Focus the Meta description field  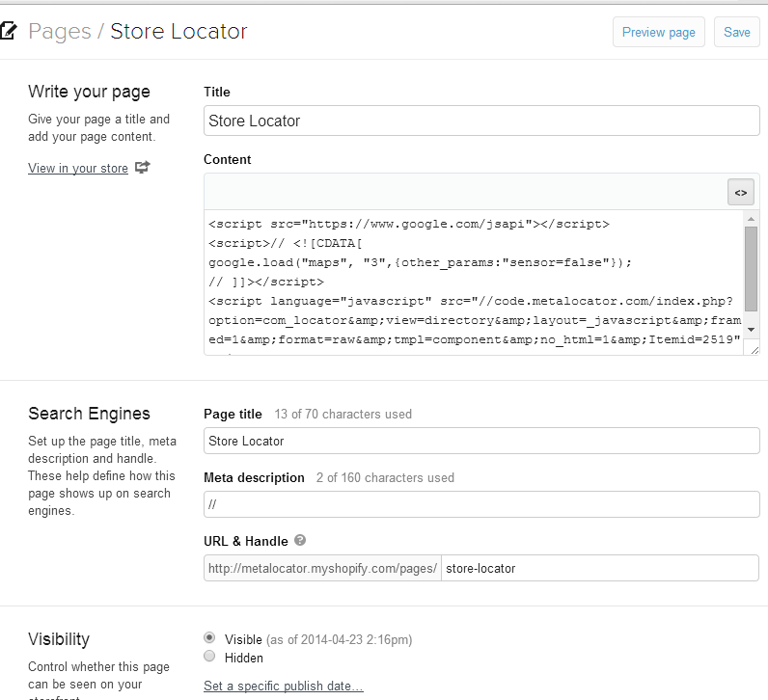coord(481,504)
